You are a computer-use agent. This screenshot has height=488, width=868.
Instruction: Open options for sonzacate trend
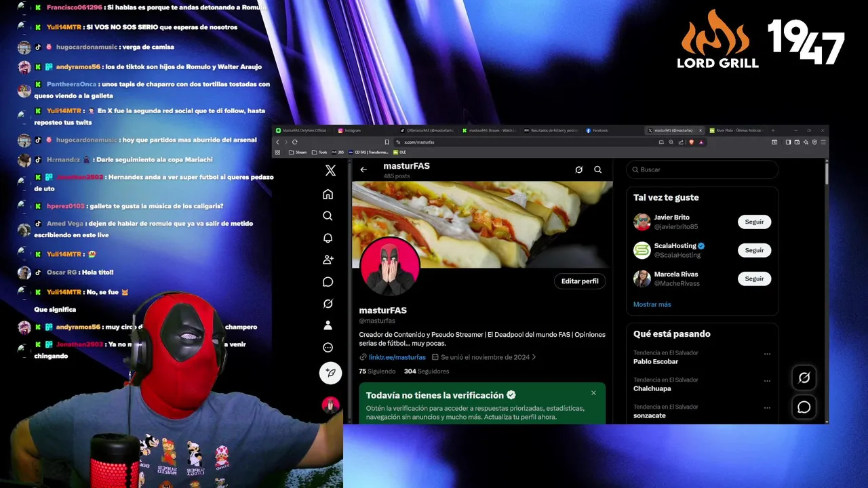point(767,408)
